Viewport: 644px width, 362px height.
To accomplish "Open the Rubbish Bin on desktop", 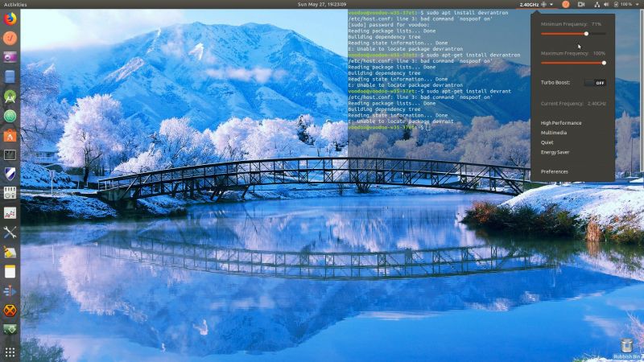I will tap(626, 346).
